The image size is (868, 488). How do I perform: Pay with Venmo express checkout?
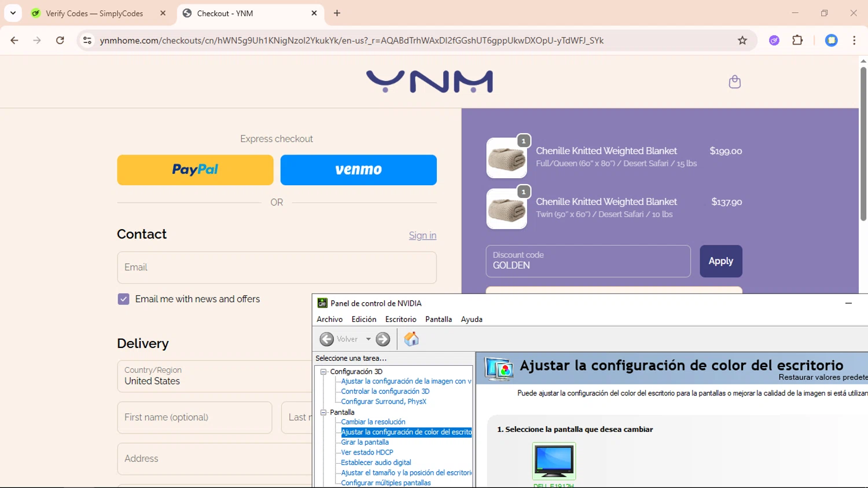tap(359, 170)
